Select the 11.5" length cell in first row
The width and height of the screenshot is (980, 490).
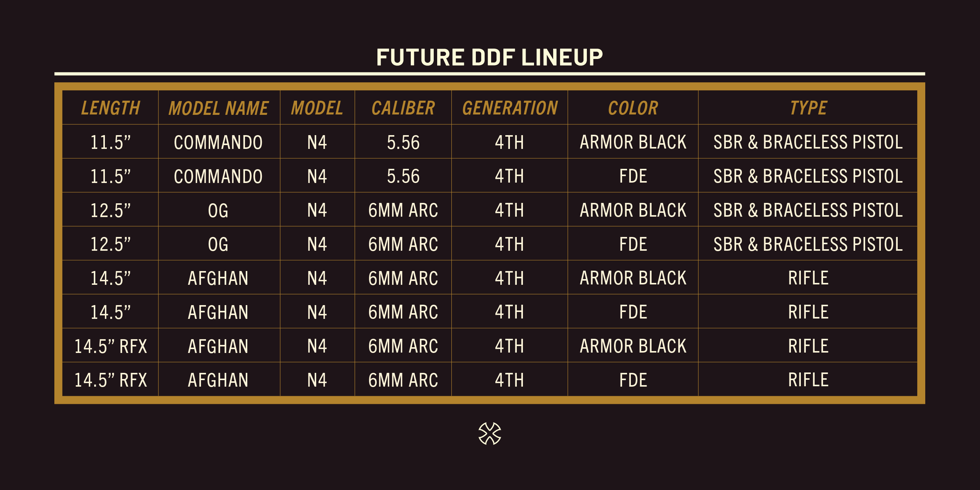111,142
